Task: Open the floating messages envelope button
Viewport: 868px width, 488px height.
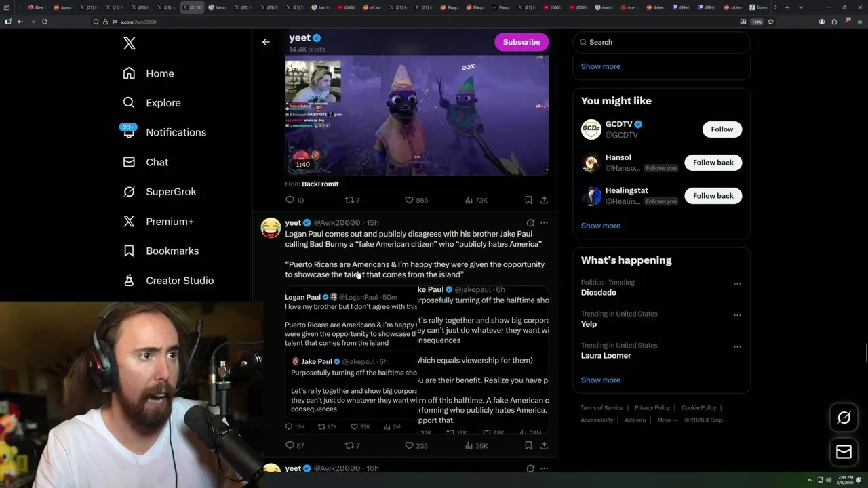Action: coord(844,452)
